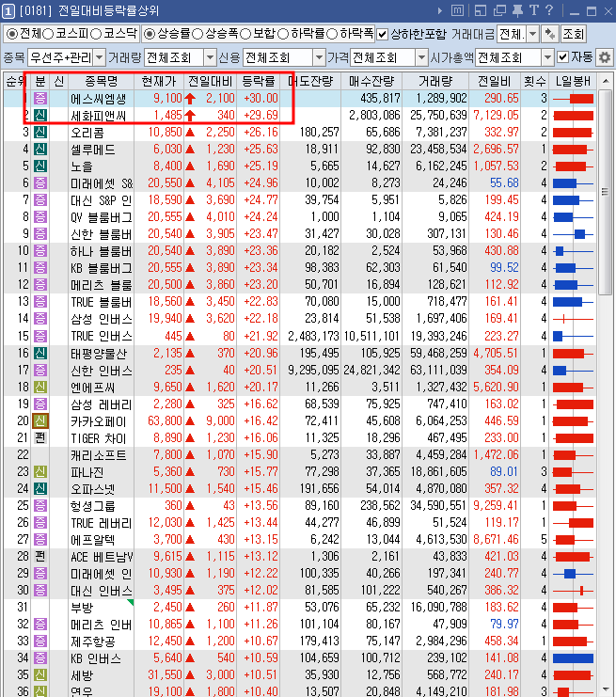
Task: Open settings with the gear icon
Action: (605, 57)
